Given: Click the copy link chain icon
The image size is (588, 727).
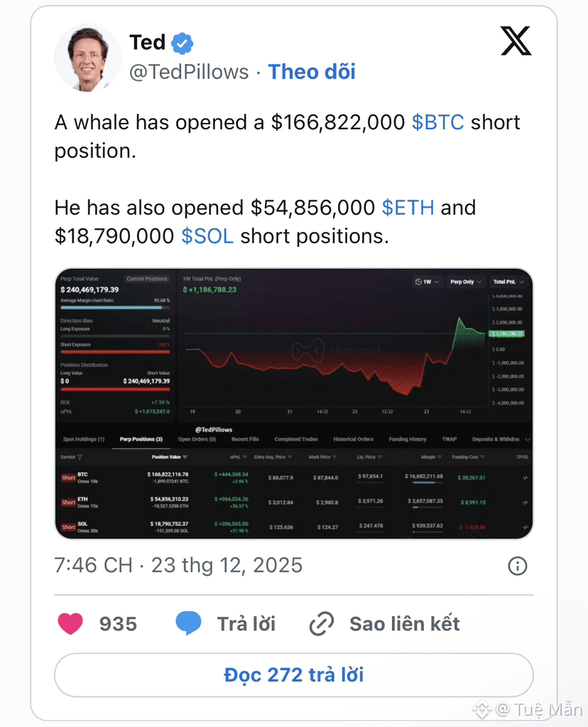Looking at the screenshot, I should click(x=322, y=625).
